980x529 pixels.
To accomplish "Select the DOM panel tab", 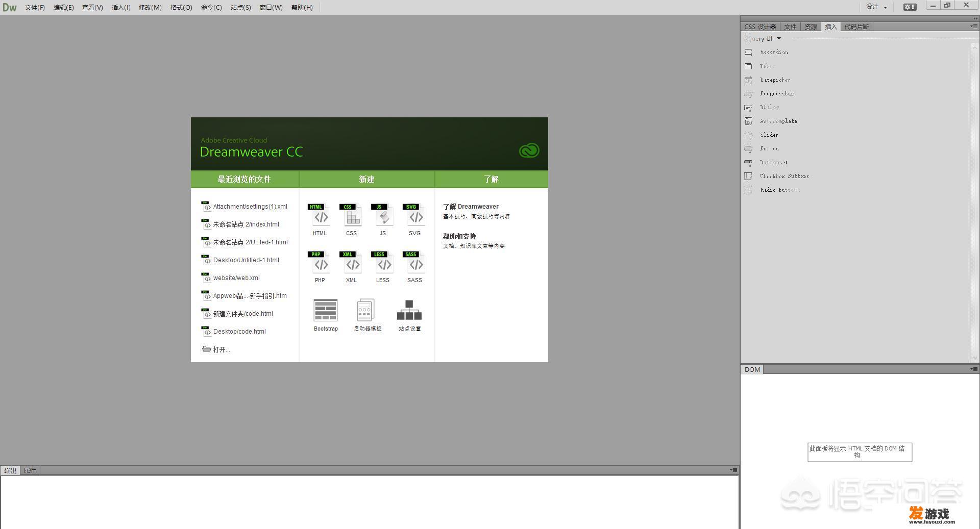I will [x=752, y=369].
